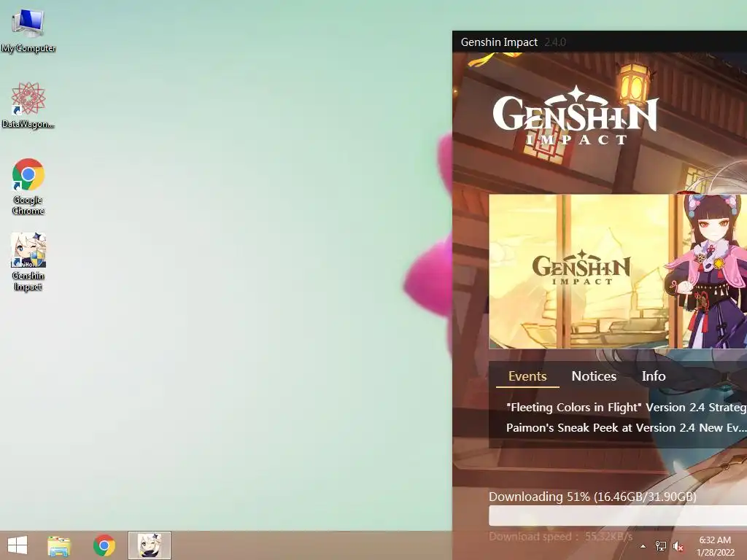Open Chrome from the taskbar
Image resolution: width=747 pixels, height=560 pixels.
coord(104,545)
